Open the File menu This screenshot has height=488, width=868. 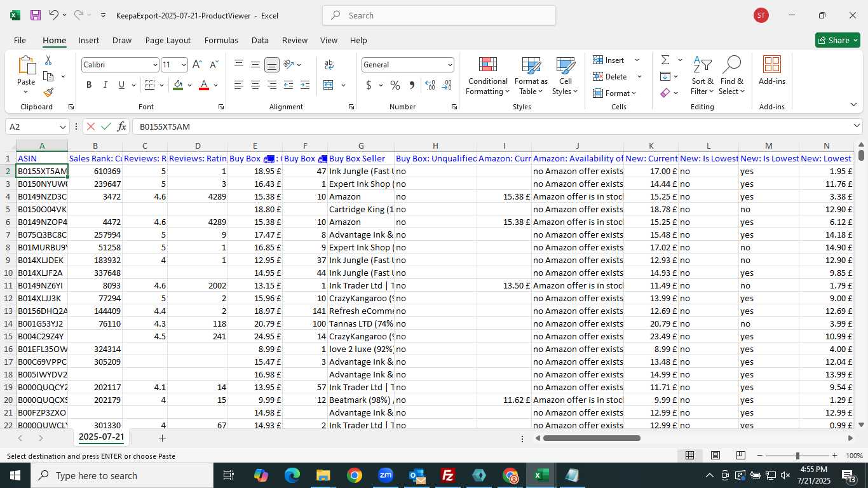coord(20,40)
